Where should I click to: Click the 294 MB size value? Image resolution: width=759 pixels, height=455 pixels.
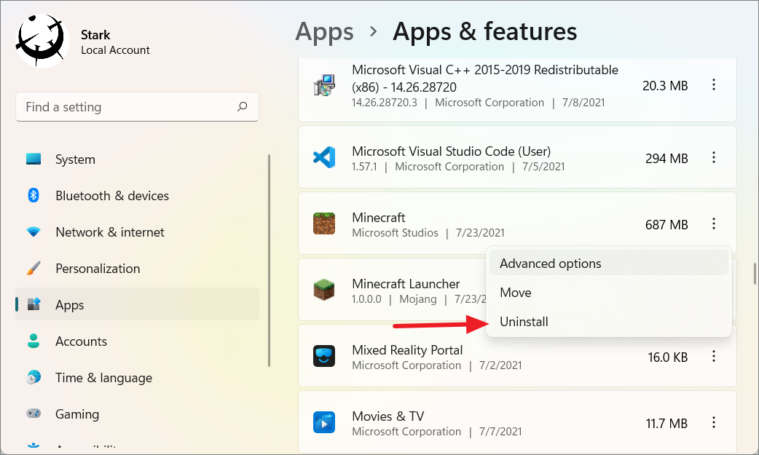pyautogui.click(x=666, y=158)
